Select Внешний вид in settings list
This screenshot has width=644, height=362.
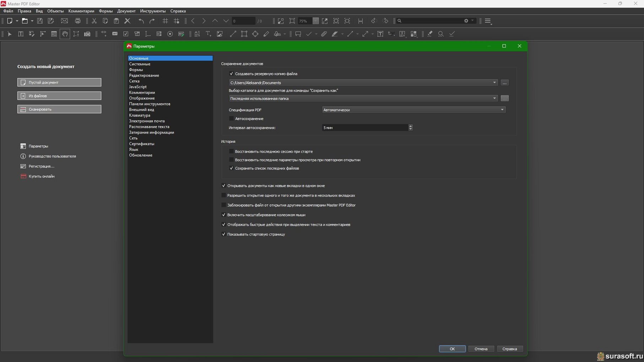pos(141,110)
